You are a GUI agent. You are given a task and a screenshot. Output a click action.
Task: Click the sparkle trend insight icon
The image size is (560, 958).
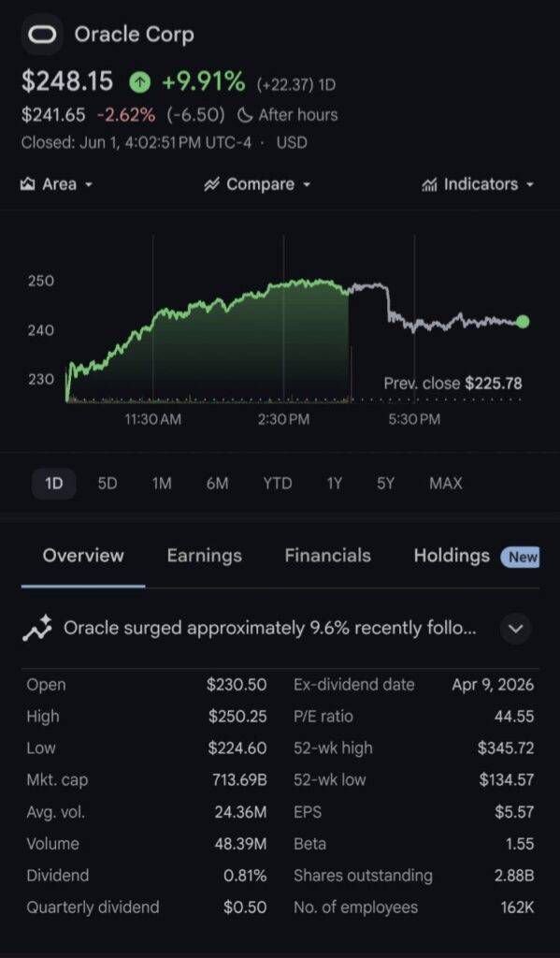coord(37,629)
